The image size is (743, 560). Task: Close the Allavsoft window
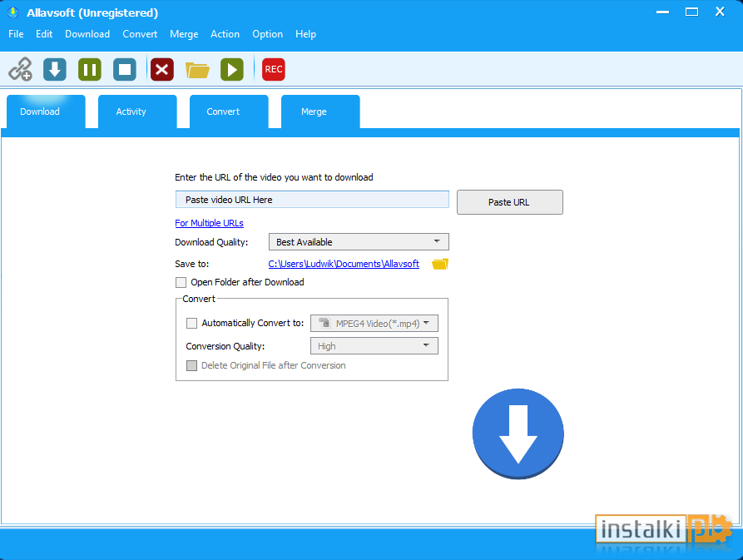720,12
